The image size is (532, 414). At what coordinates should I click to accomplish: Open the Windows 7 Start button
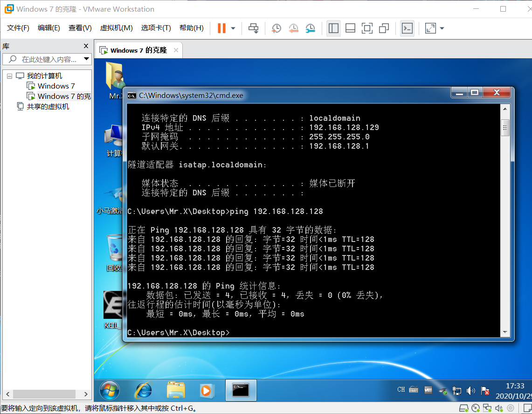click(x=110, y=390)
